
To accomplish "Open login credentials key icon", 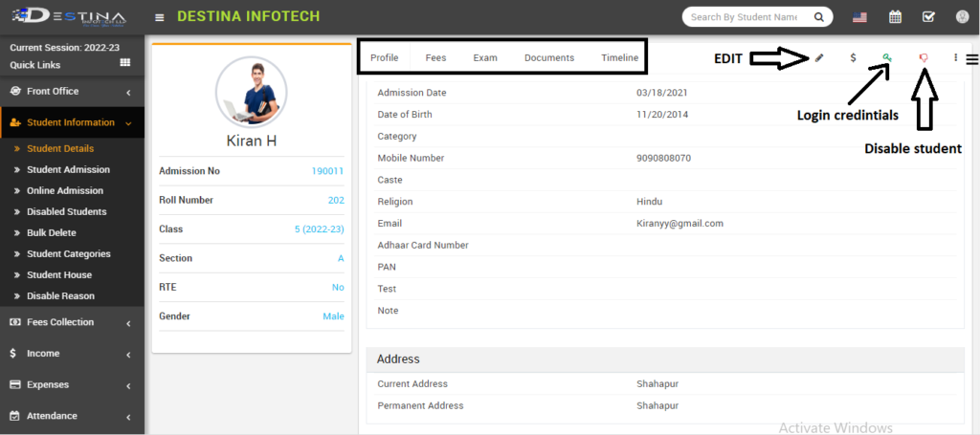I will tap(887, 58).
